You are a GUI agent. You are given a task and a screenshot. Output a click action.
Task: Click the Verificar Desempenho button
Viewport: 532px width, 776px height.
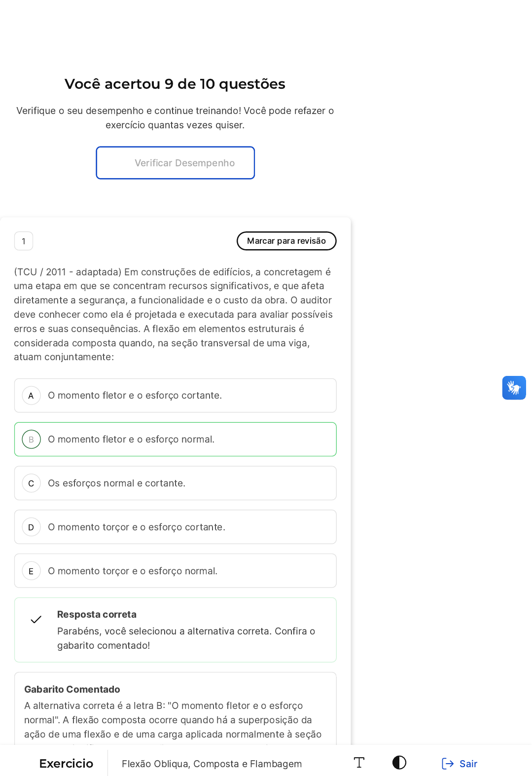pos(176,163)
